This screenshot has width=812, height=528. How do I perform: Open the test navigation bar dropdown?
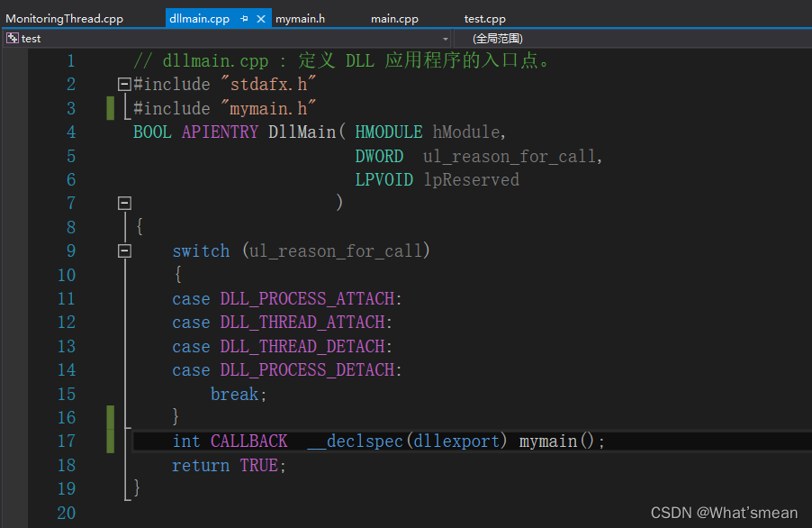coord(446,38)
